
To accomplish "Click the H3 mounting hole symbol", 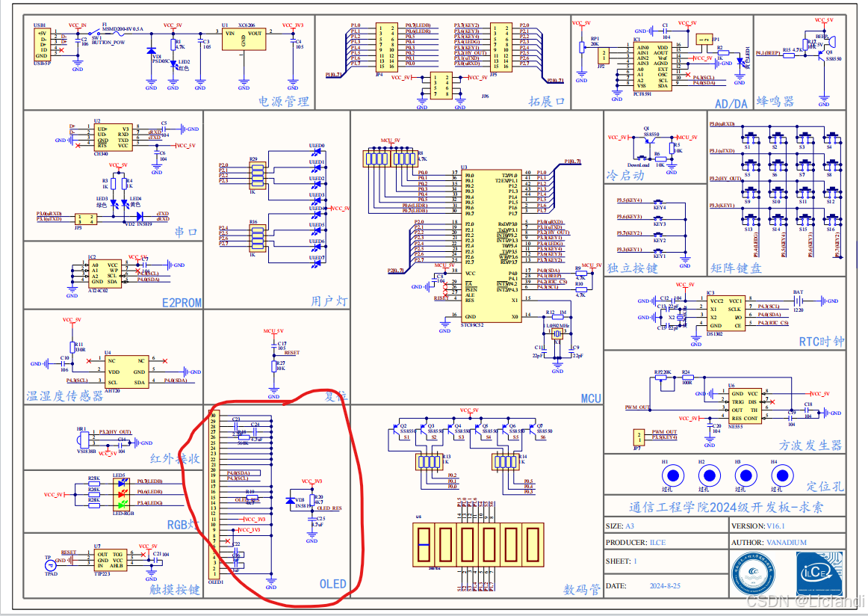I will click(745, 475).
